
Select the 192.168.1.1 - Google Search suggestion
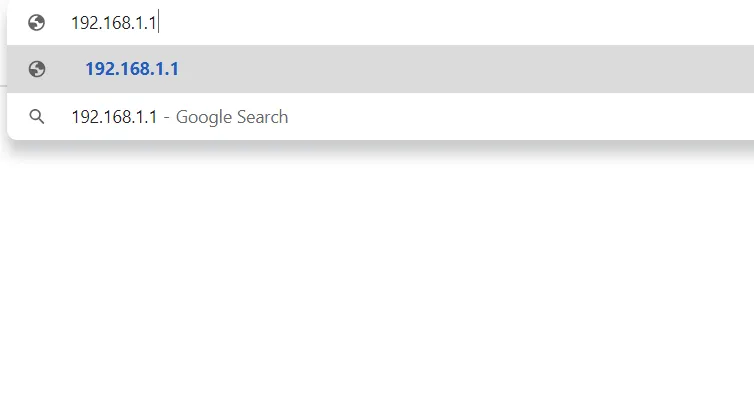(380, 116)
